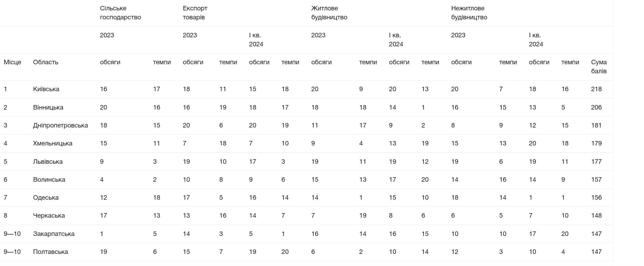This screenshot has width=644, height=266.
Task: Click the Сільське господарство column group header
Action: coord(120,13)
